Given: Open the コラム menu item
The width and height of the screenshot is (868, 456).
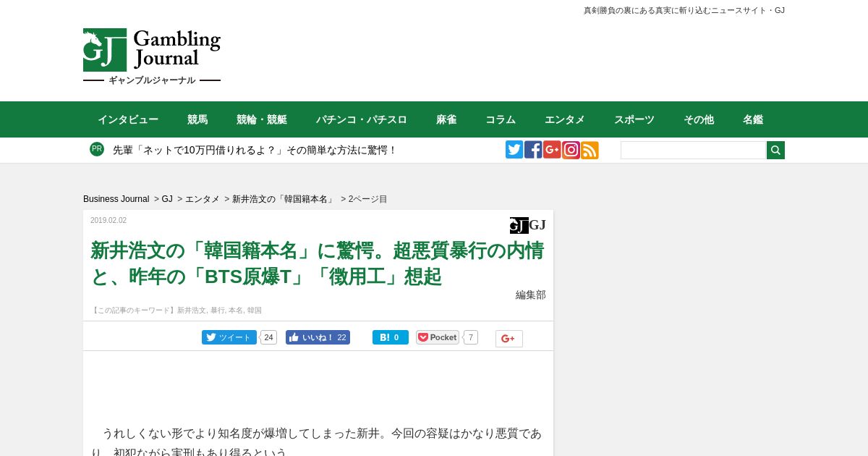Looking at the screenshot, I should coord(501,119).
